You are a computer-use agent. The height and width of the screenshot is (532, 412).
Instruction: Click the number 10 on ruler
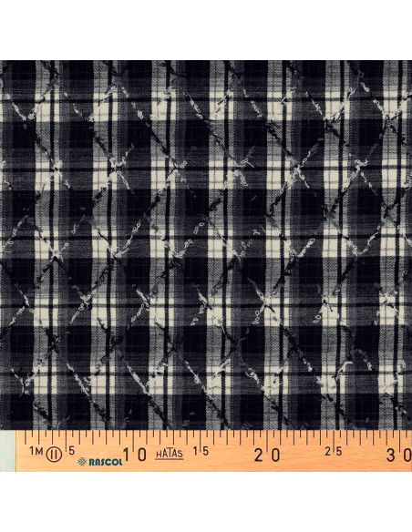tap(135, 455)
